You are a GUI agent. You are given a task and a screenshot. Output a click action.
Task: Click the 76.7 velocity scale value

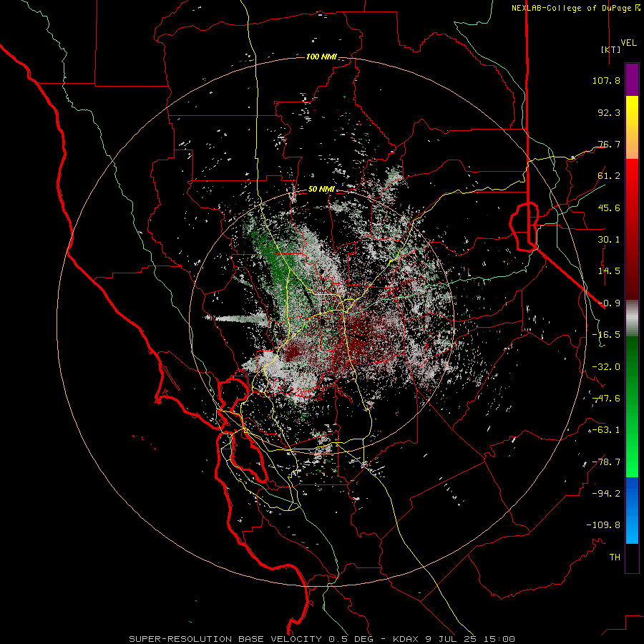(x=609, y=144)
